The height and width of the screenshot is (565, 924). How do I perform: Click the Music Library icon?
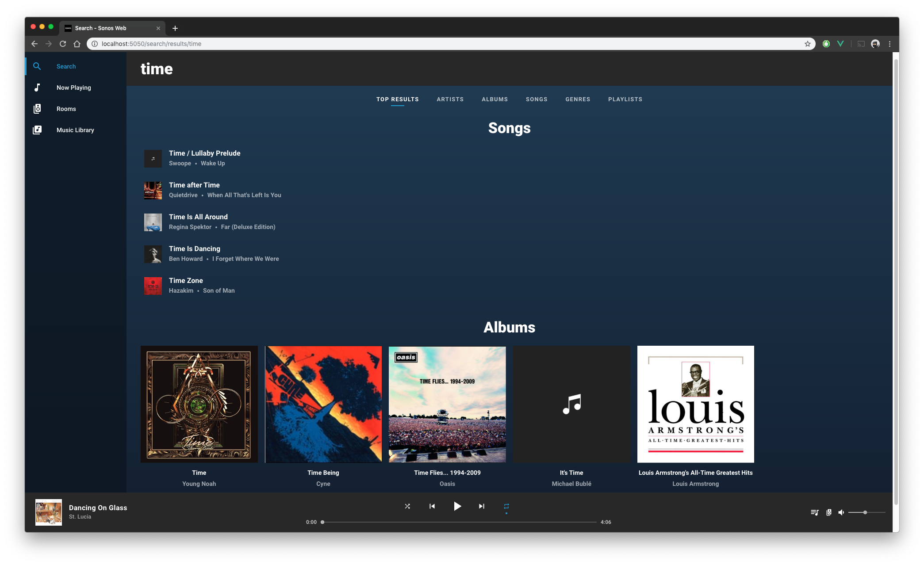point(37,130)
